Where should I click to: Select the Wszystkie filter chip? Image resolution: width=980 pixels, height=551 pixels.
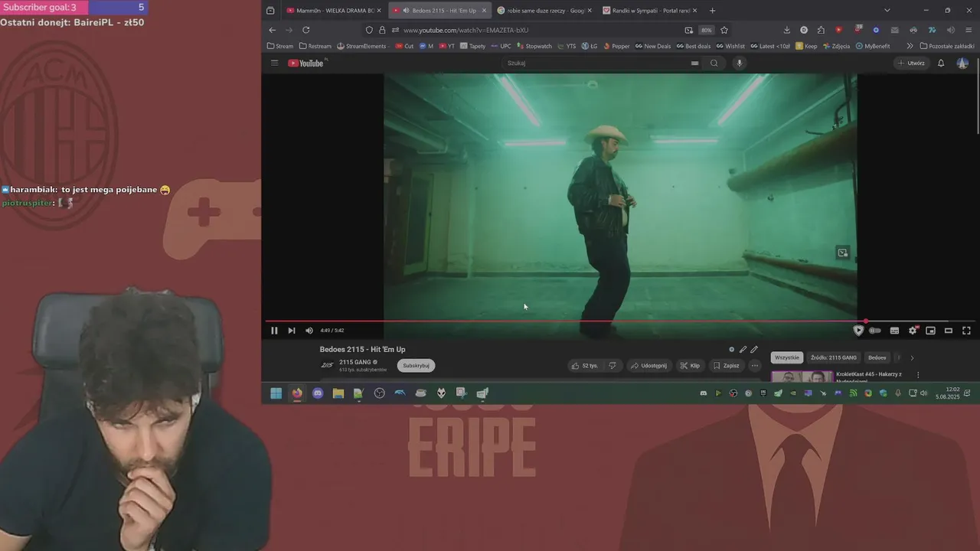click(x=786, y=357)
